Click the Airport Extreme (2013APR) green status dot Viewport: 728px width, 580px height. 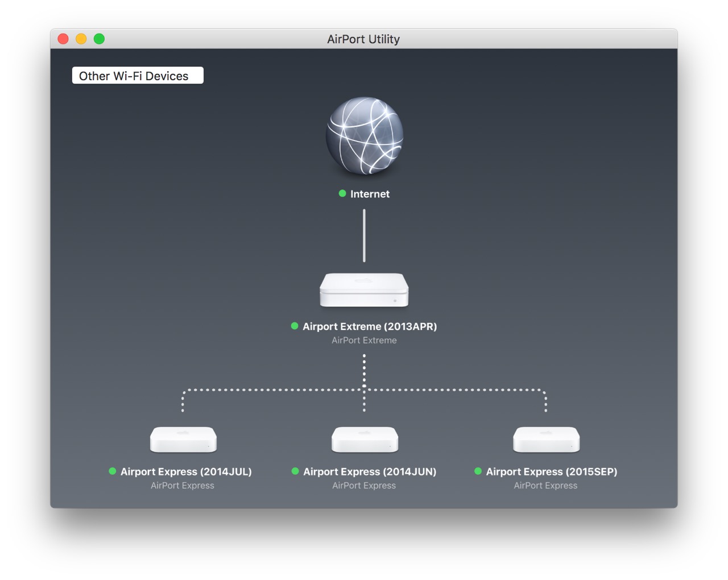pos(295,326)
